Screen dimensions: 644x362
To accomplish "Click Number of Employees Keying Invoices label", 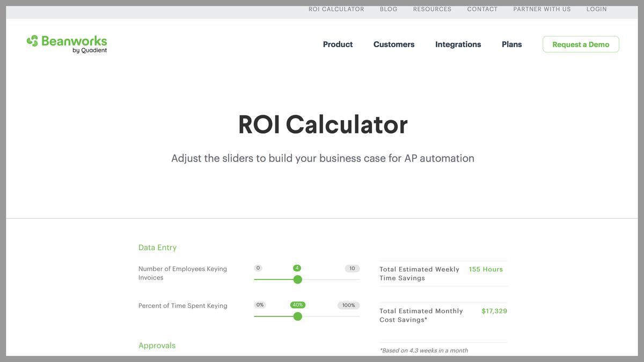I will (x=182, y=273).
